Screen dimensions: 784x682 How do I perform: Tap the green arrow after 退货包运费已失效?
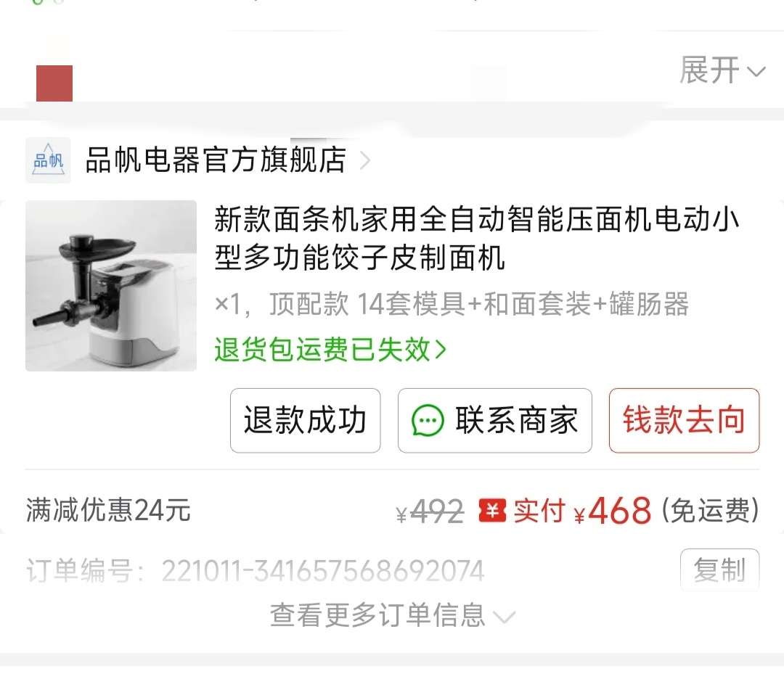[441, 349]
